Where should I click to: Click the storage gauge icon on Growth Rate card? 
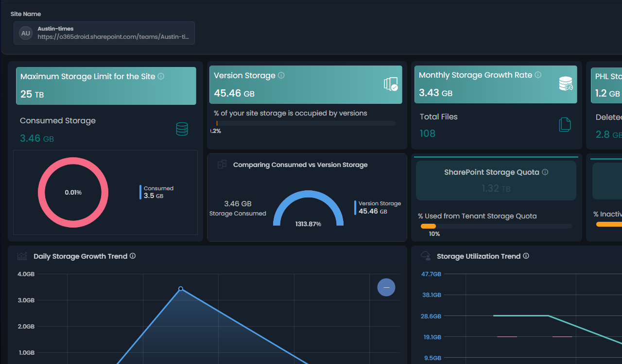tap(566, 84)
